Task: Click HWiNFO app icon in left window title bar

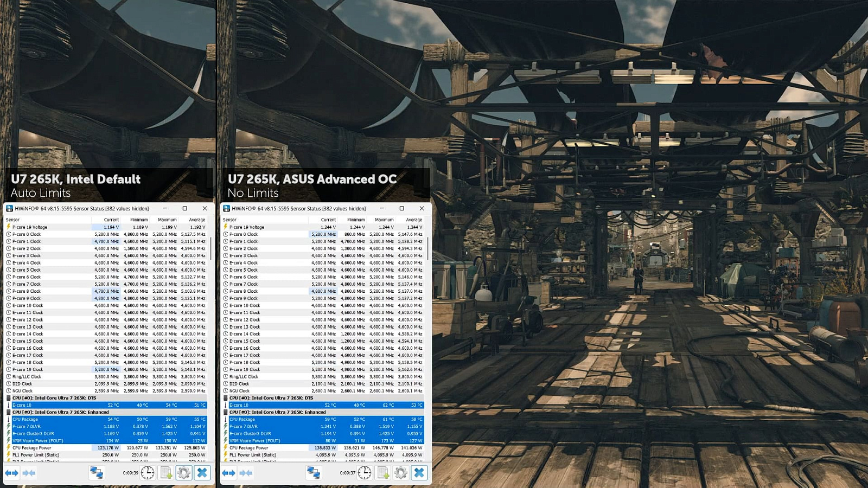Action: [9, 208]
